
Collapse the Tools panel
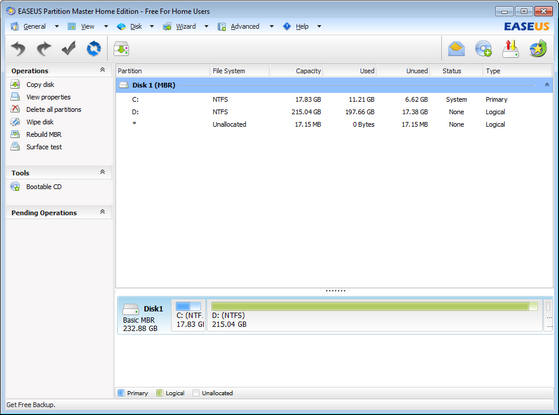point(102,172)
